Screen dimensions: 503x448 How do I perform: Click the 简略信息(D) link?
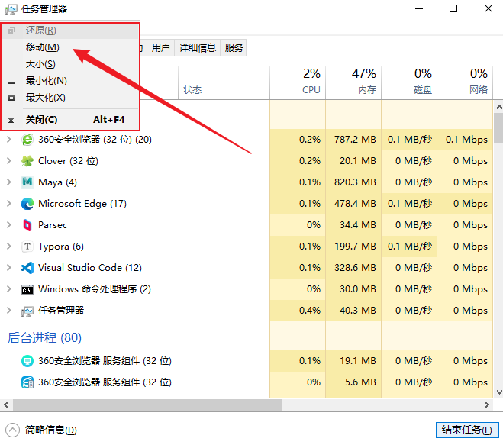pyautogui.click(x=50, y=430)
